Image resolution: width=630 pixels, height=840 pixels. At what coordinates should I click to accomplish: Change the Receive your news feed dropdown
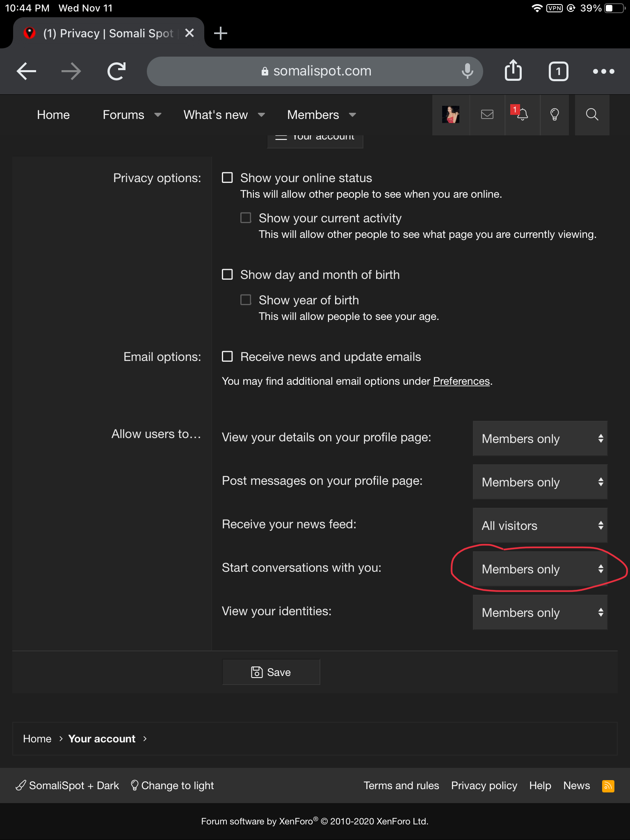(x=540, y=525)
